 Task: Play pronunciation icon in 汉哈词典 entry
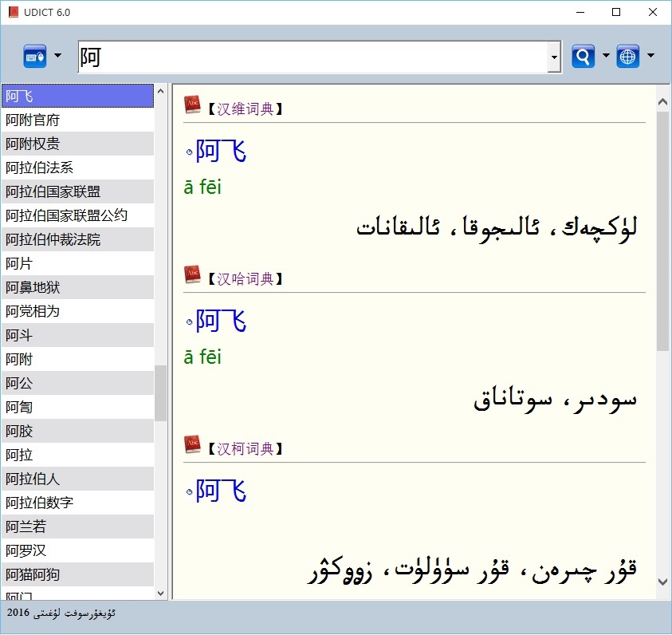pyautogui.click(x=189, y=321)
